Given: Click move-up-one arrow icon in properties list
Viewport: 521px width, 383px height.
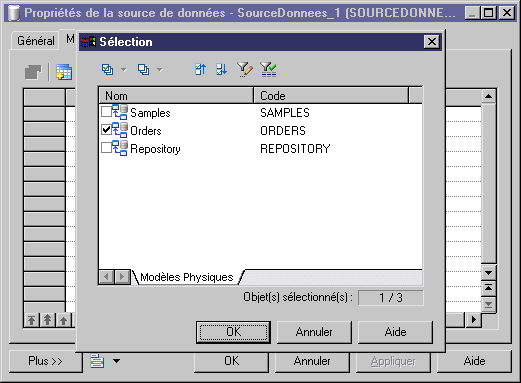Looking at the screenshot, I should [63, 320].
